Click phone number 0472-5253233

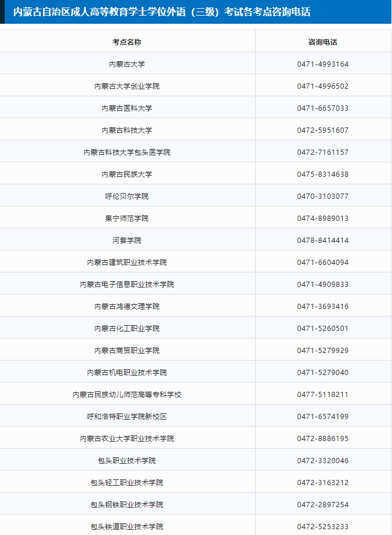coord(322,526)
